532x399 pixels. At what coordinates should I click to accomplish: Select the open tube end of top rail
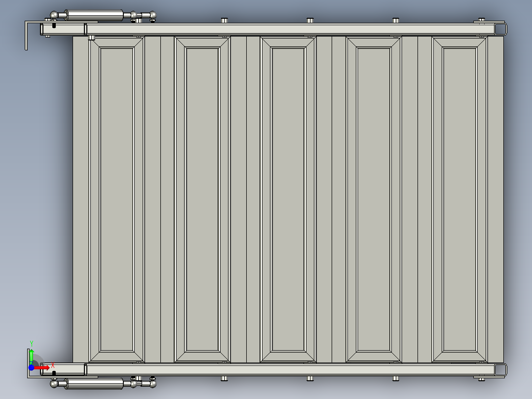(x=500, y=29)
